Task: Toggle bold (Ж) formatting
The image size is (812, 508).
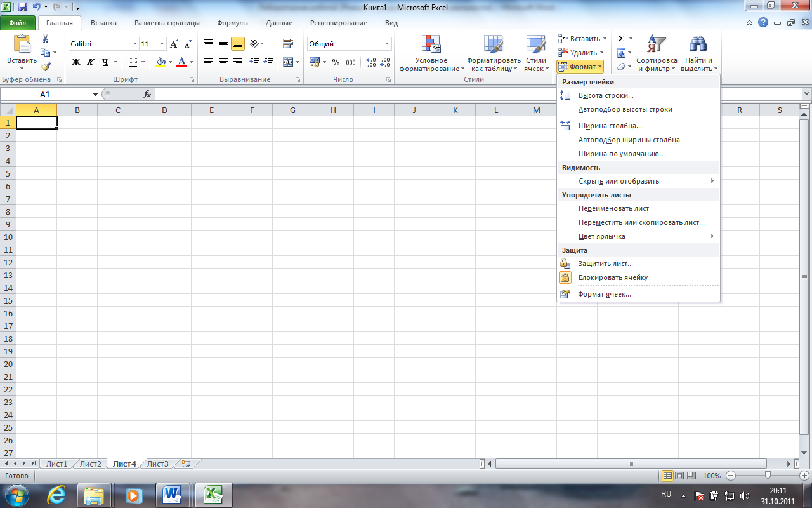Action: point(76,62)
